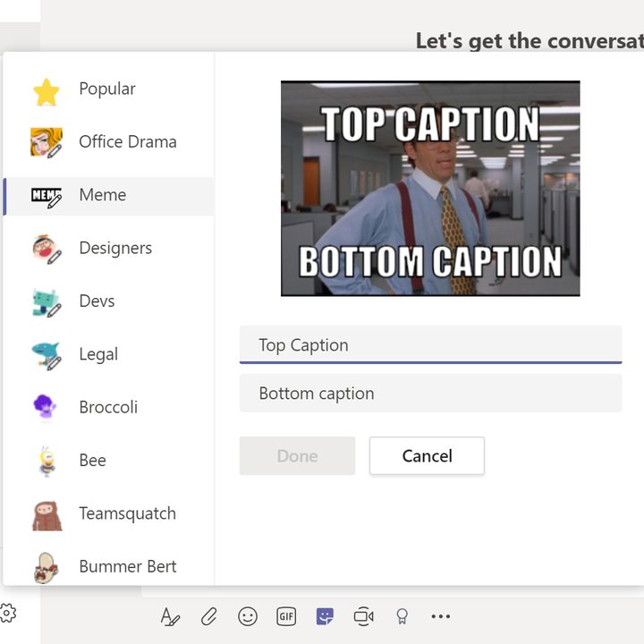Viewport: 644px width, 644px height.
Task: Open the emoji picker
Action: pos(248,616)
